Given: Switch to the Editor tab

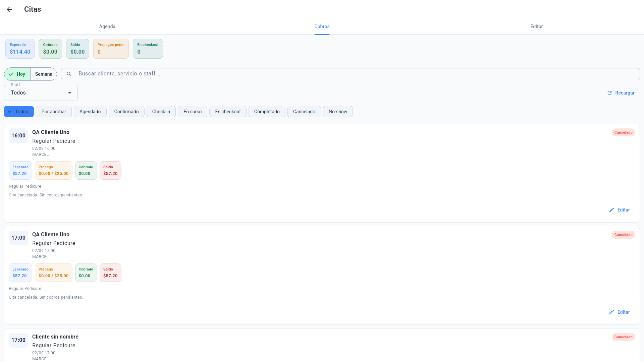Looking at the screenshot, I should click(x=537, y=26).
